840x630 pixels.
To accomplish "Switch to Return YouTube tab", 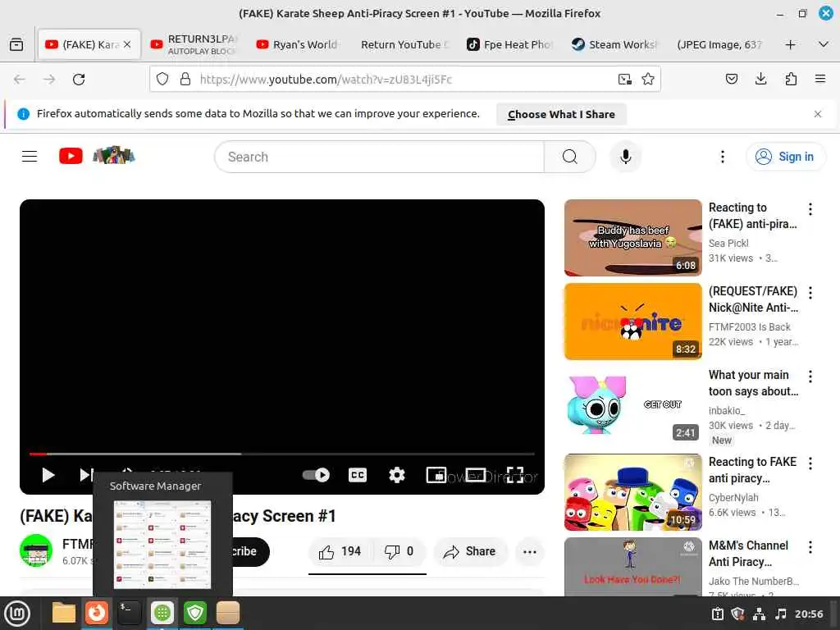I will (x=404, y=44).
